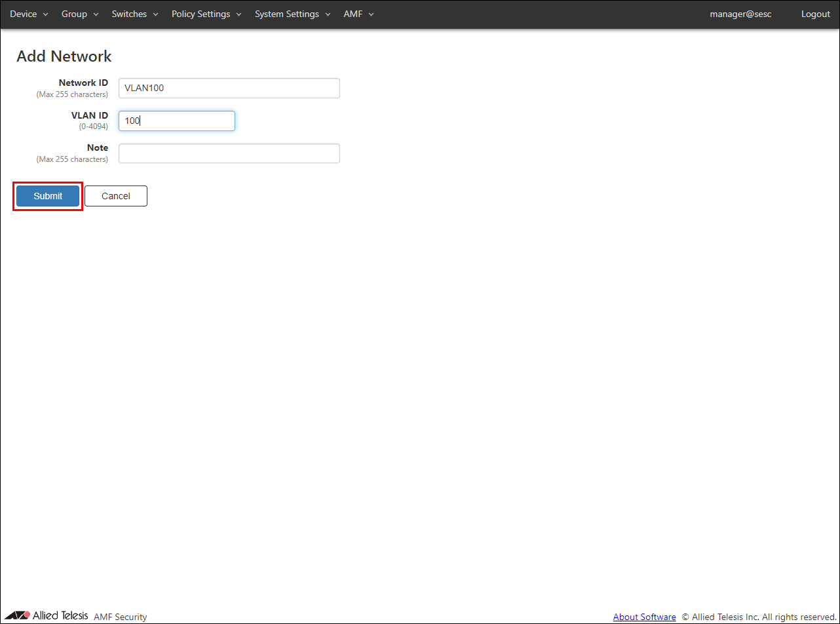Log out using the Logout link
This screenshot has height=624, width=840.
(815, 14)
